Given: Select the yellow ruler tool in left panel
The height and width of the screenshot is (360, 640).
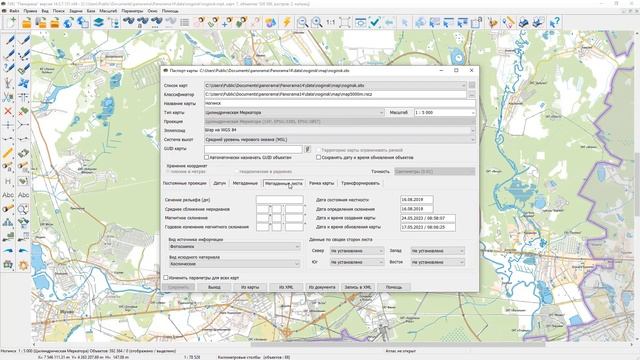Looking at the screenshot, I should pos(8,153).
